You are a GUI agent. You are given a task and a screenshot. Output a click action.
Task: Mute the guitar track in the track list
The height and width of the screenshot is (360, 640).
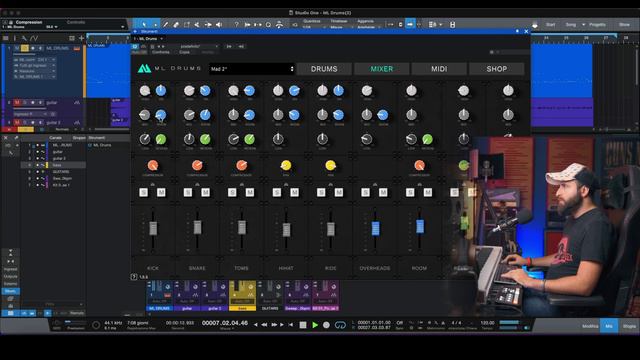(17, 102)
